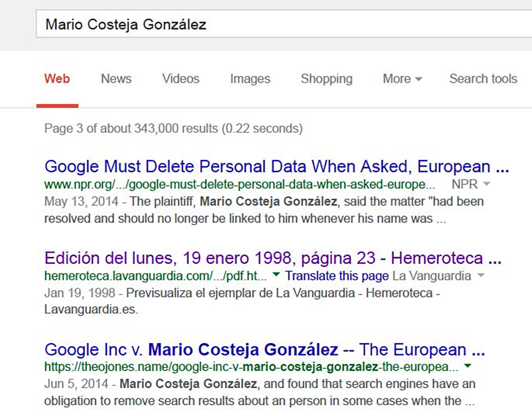
Task: Expand the NPR source dropdown arrow
Action: point(486,184)
